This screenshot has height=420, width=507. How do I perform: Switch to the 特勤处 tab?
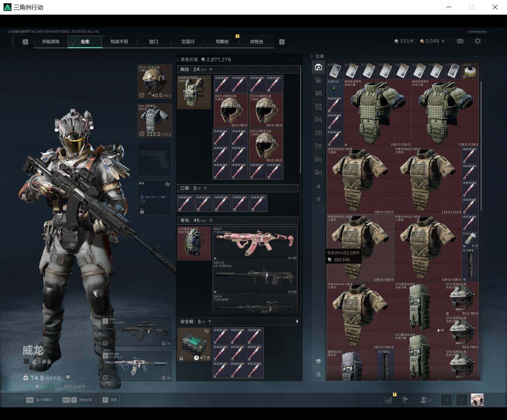222,42
